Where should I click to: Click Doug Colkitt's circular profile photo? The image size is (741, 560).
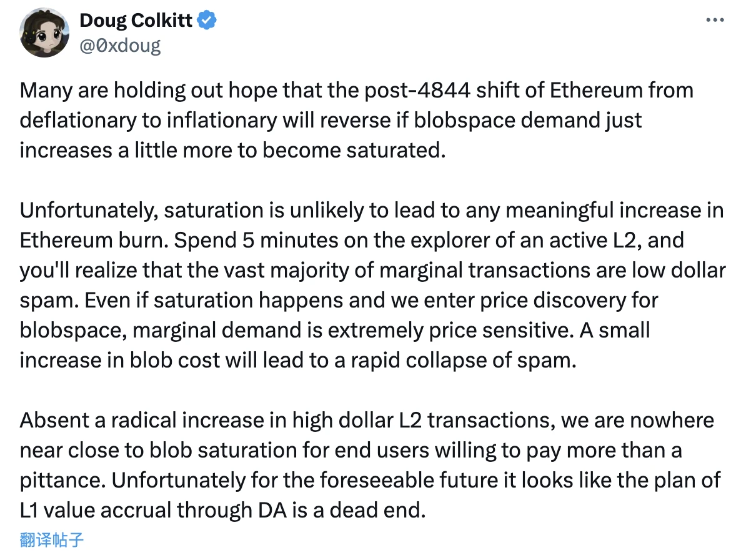point(44,32)
